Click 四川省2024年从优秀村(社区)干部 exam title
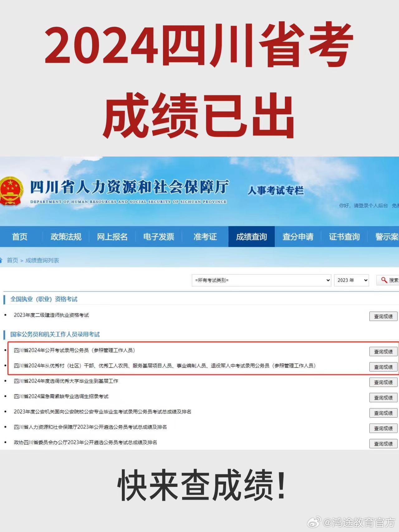The image size is (399, 532). (165, 366)
